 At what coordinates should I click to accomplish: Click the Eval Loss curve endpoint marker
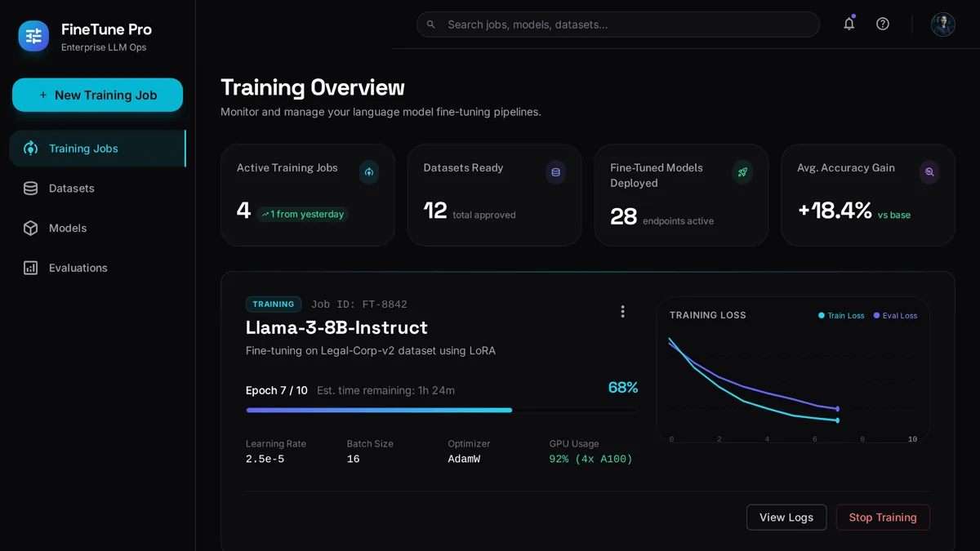tap(838, 409)
